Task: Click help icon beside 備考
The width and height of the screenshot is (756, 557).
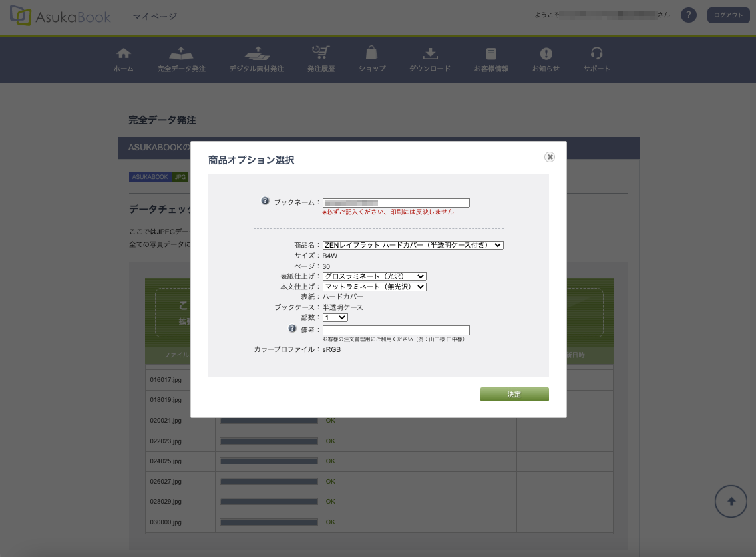Action: point(292,329)
